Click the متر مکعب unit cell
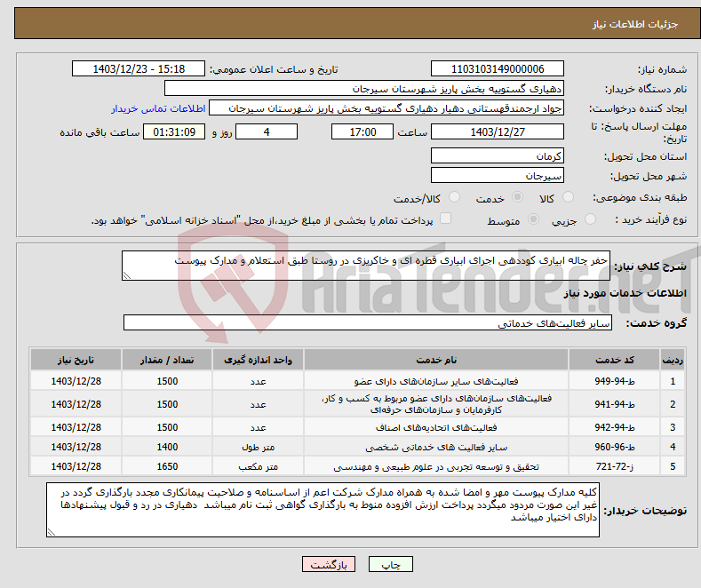This screenshot has height=588, width=701. [x=258, y=466]
